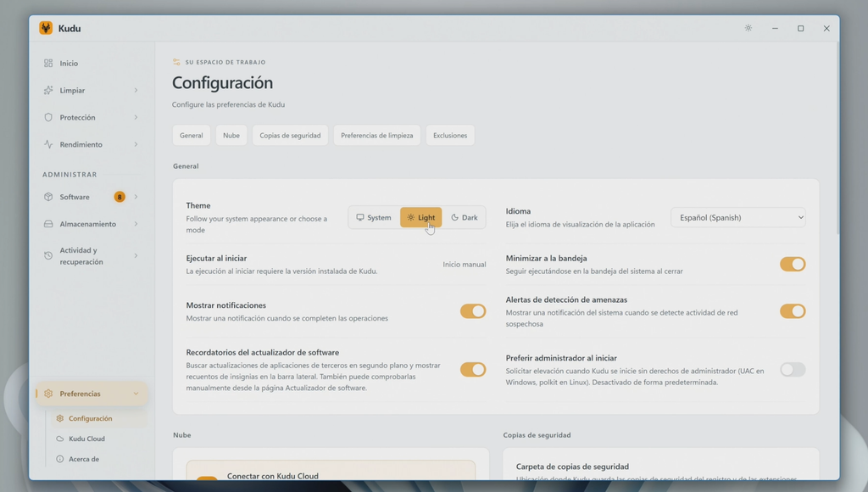Image resolution: width=868 pixels, height=492 pixels.
Task: Click the Inicio manual status text
Action: [464, 265]
